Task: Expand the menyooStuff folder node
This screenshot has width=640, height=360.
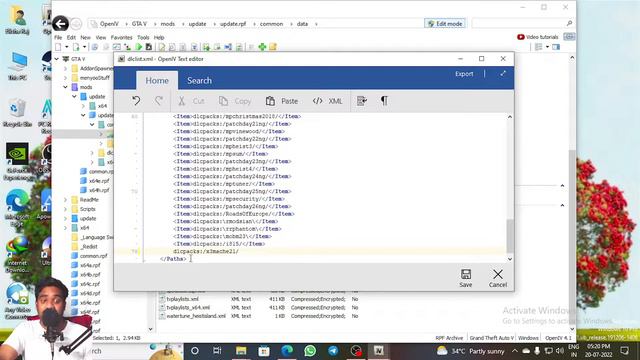Action: pos(65,78)
